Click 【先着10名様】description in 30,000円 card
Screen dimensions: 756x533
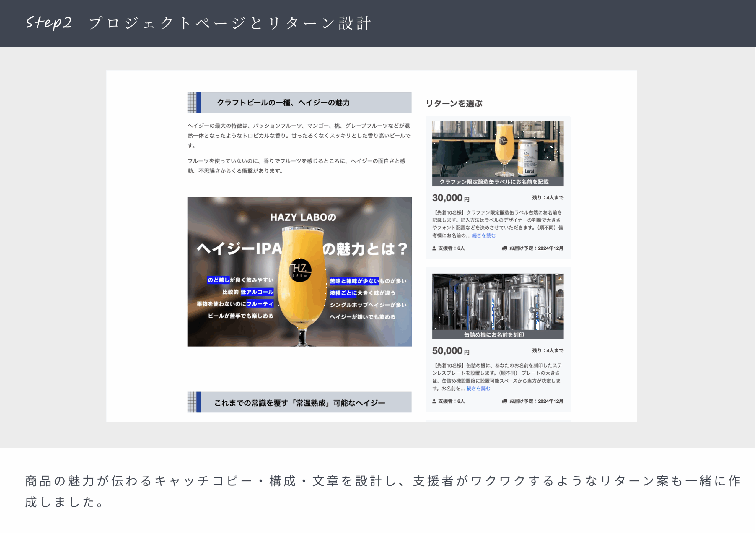click(498, 224)
